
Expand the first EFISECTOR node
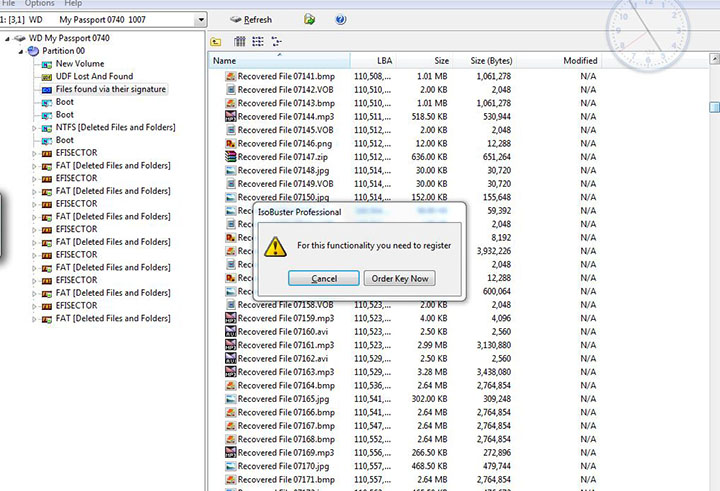click(x=34, y=153)
